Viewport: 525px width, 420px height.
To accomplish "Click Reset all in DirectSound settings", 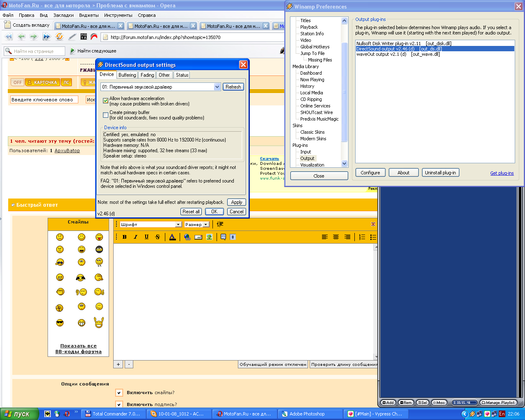I will pos(191,212).
